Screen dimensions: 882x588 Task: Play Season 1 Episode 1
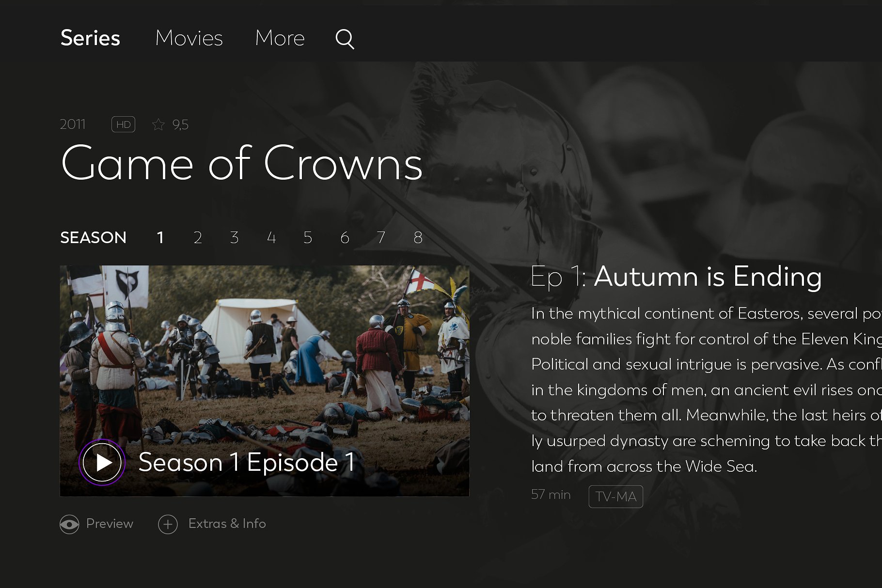pyautogui.click(x=102, y=463)
